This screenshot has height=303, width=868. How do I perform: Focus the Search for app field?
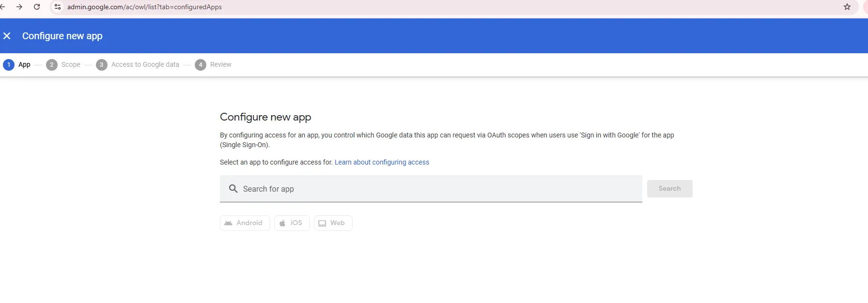tap(431, 189)
